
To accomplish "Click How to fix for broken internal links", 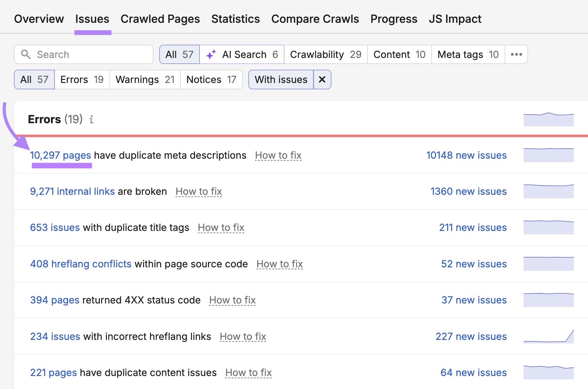I will (x=199, y=191).
